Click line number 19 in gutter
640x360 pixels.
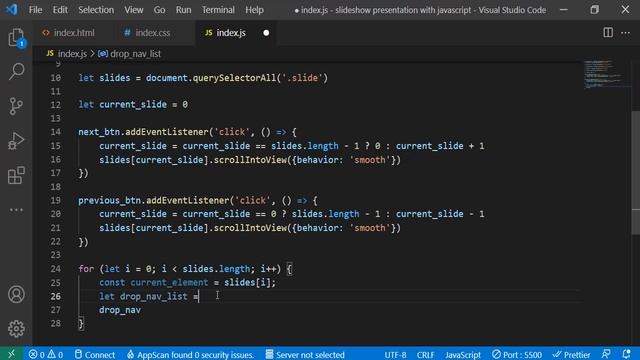tap(56, 200)
